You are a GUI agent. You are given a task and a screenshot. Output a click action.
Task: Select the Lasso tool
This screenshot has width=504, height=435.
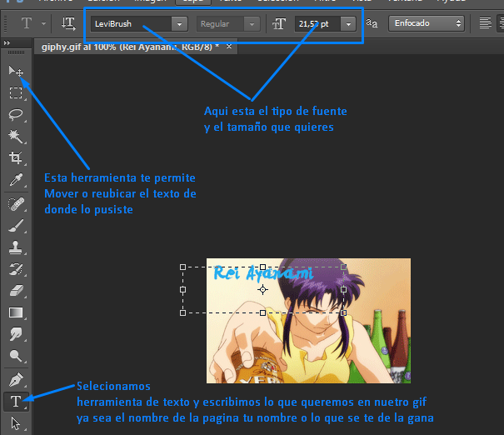16,115
